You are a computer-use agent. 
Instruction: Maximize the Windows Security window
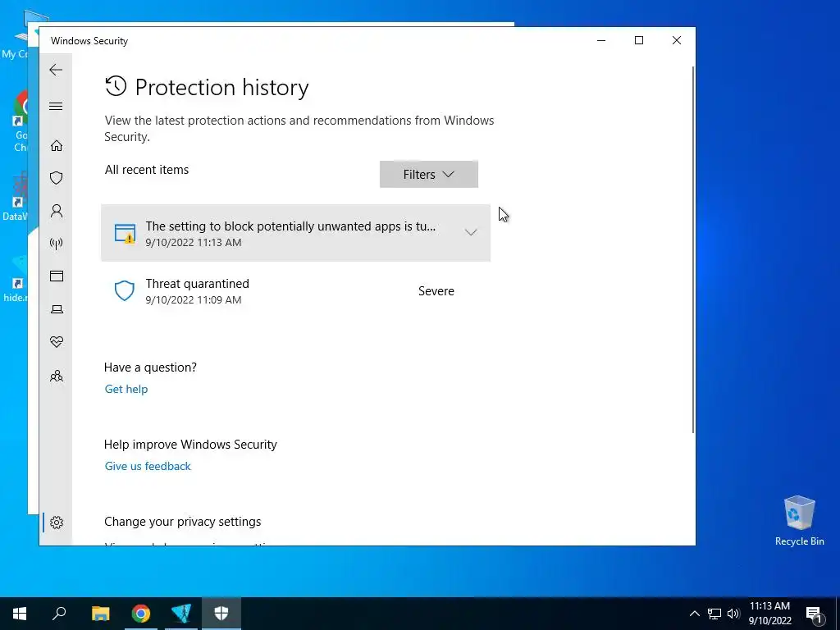[x=638, y=41]
